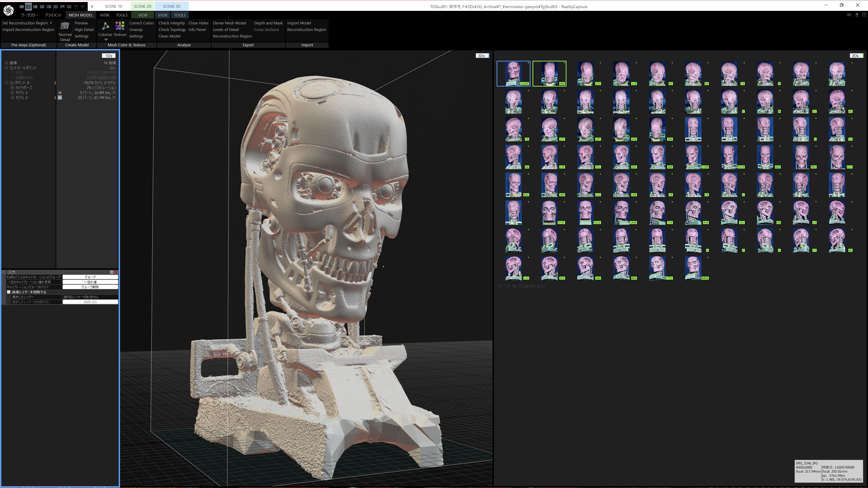Click Close Holes command

tap(198, 23)
